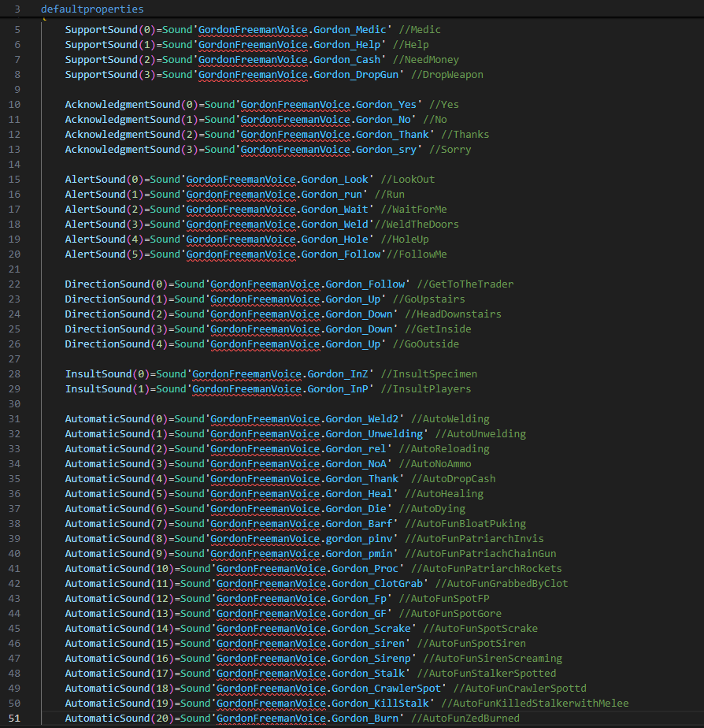The image size is (704, 728).
Task: Click line number 5 in the gutter
Action: click(x=18, y=30)
